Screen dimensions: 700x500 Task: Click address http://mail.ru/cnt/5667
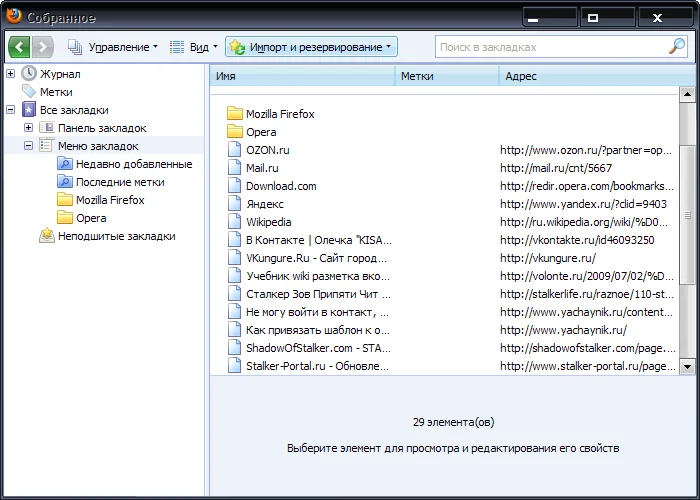pyautogui.click(x=556, y=168)
